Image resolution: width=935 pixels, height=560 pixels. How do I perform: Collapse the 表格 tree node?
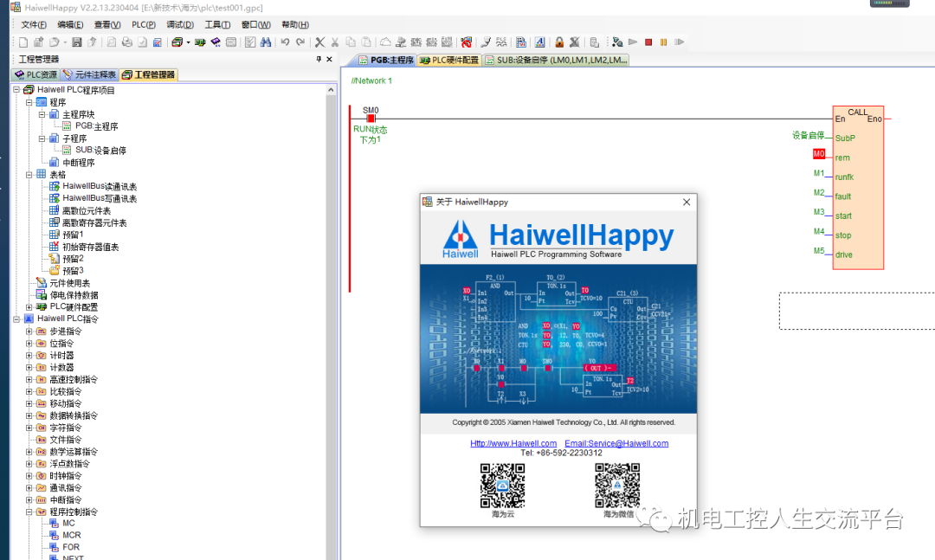pyautogui.click(x=29, y=175)
